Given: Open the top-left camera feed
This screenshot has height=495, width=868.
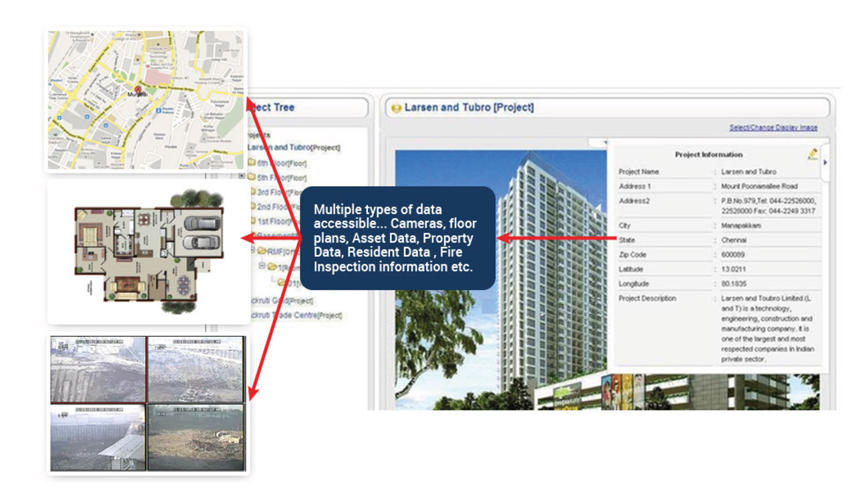Looking at the screenshot, I should click(98, 369).
